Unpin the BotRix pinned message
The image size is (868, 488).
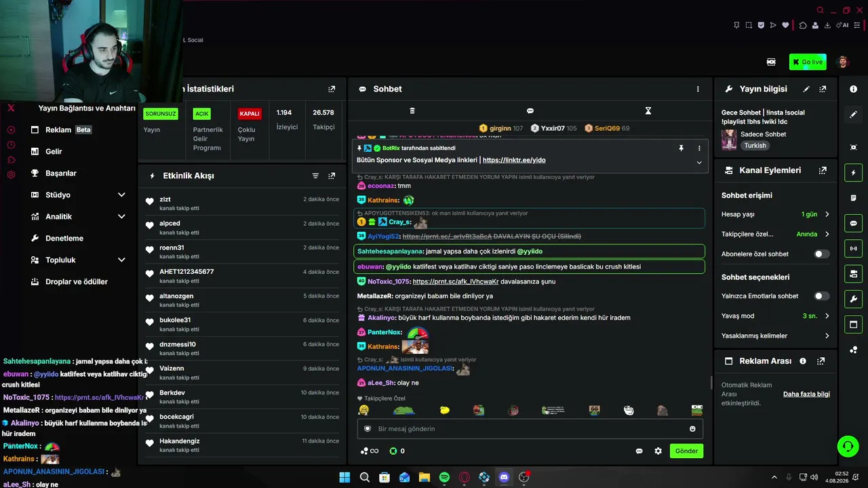(x=681, y=148)
